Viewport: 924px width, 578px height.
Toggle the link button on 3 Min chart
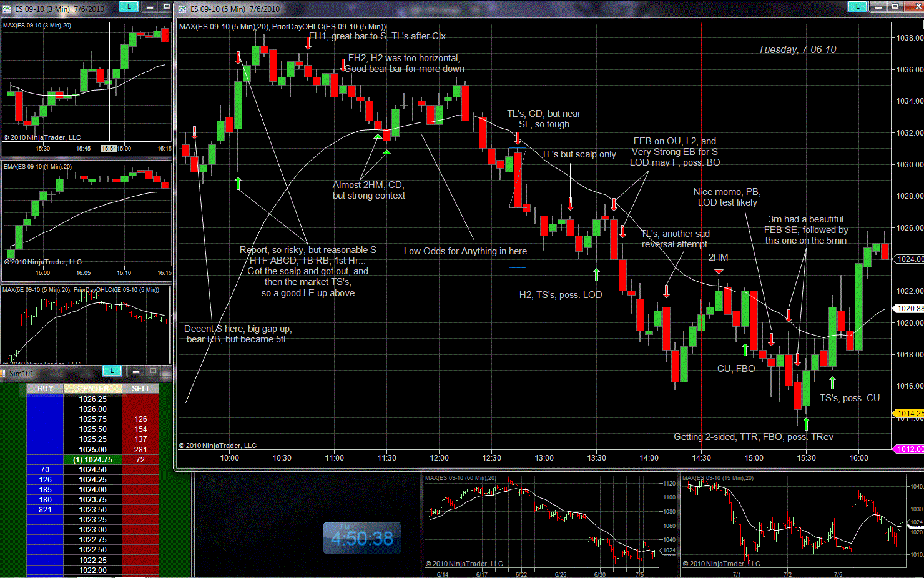tap(128, 6)
